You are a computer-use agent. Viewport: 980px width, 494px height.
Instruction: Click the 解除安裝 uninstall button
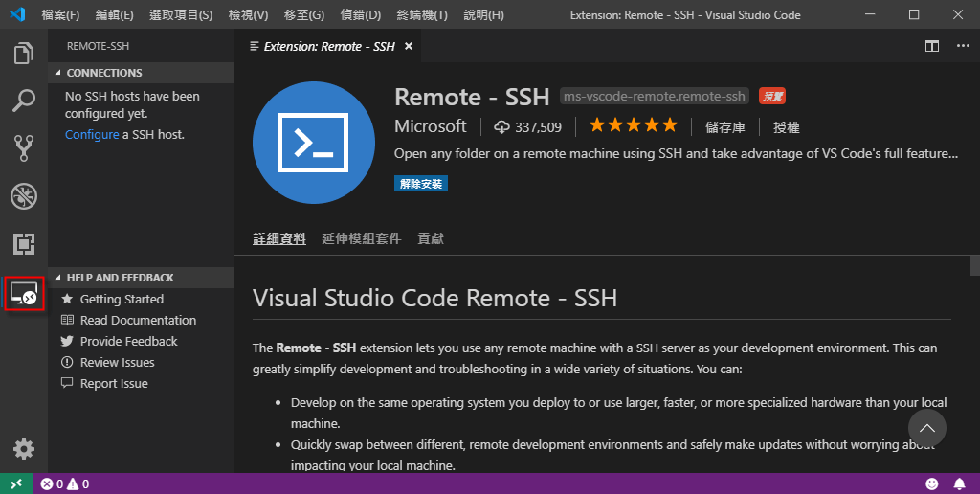click(x=421, y=184)
